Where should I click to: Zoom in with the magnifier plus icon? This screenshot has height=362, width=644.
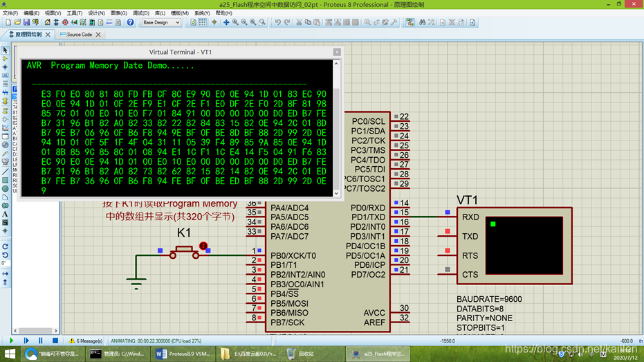(x=235, y=22)
